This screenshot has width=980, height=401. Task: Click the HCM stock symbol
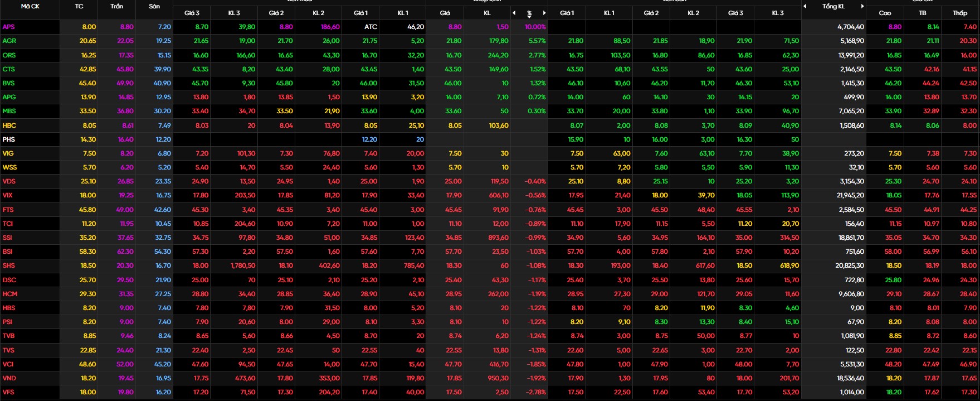pyautogui.click(x=9, y=294)
